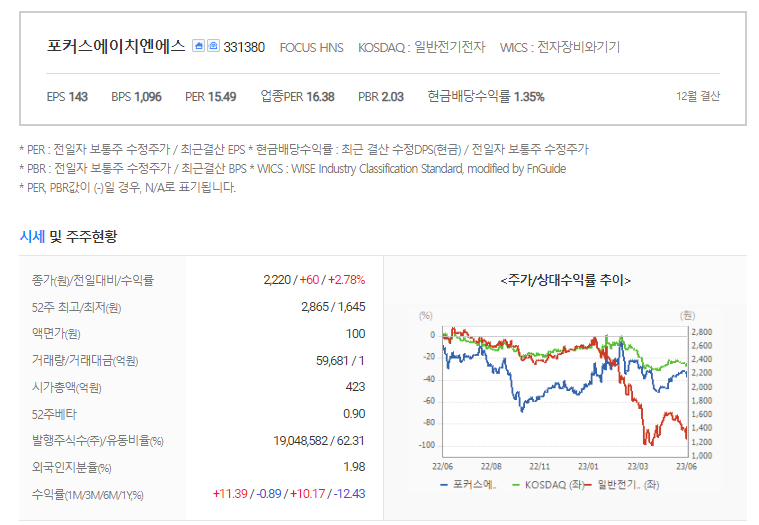Click the 액면가 row label
This screenshot has width=759, height=525.
click(x=56, y=333)
